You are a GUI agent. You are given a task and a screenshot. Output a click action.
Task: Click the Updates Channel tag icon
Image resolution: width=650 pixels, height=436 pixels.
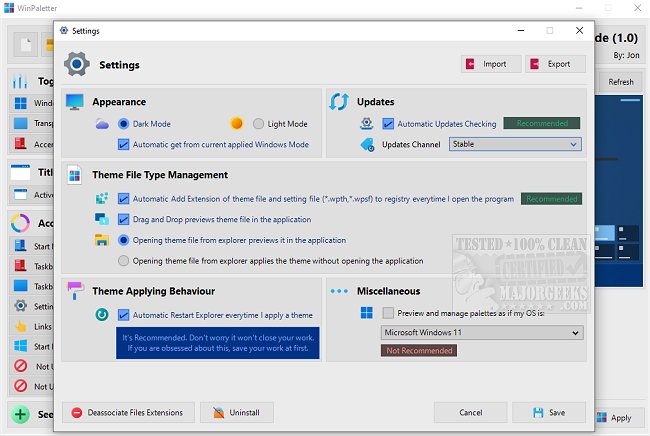(x=367, y=144)
